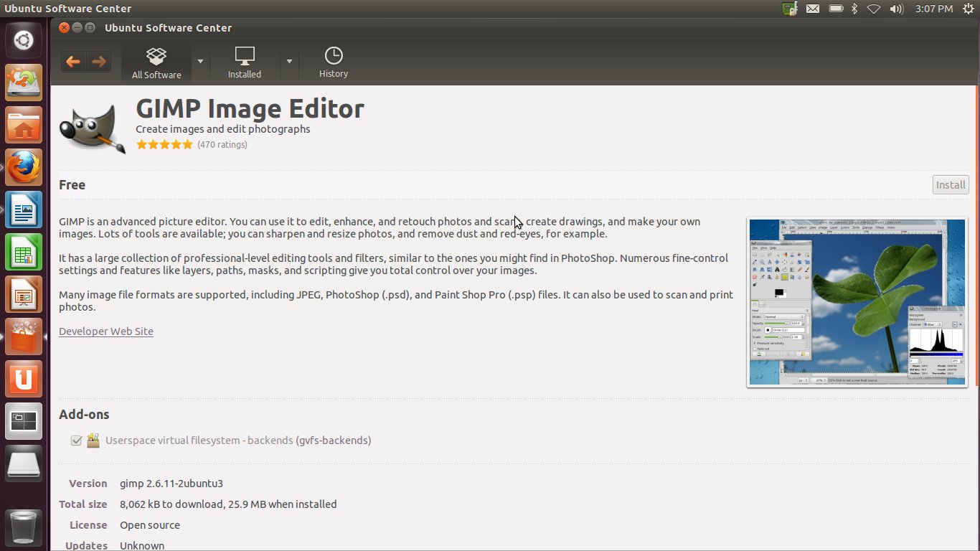Expand the Installed dropdown arrow
This screenshot has height=551, width=980.
pos(289,62)
